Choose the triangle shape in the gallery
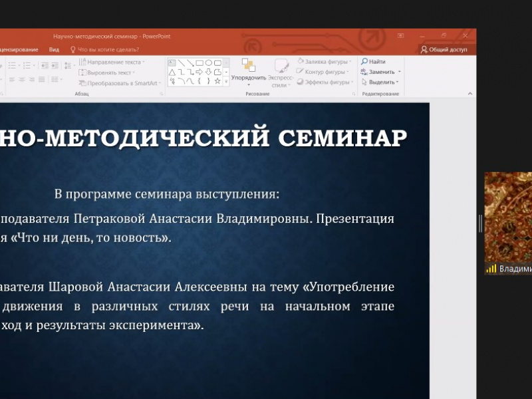The width and height of the screenshot is (532, 399). point(172,72)
